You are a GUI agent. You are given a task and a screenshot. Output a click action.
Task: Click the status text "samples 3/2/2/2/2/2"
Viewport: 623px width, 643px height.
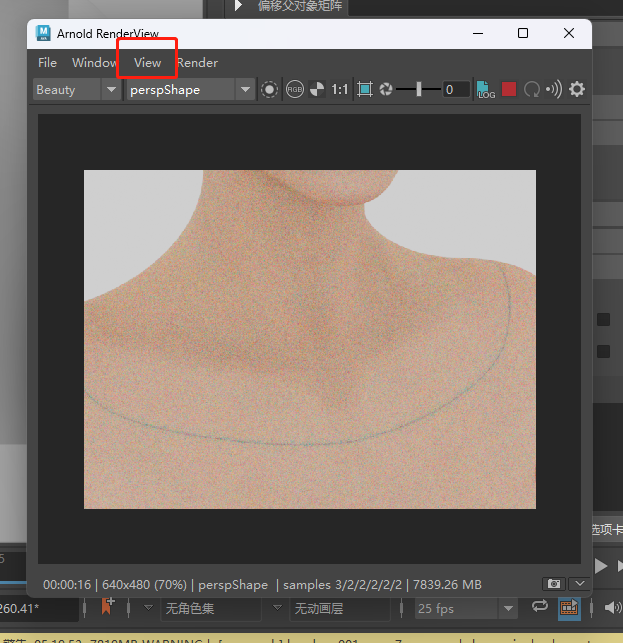click(342, 584)
